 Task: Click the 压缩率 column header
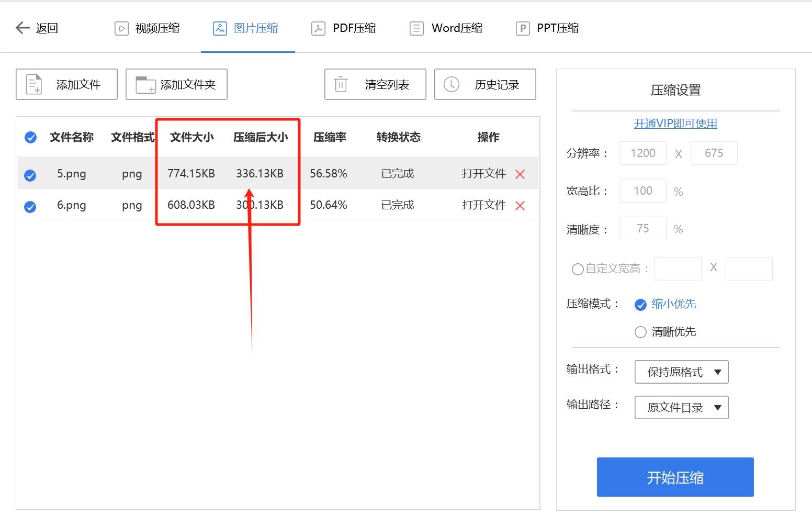point(330,137)
